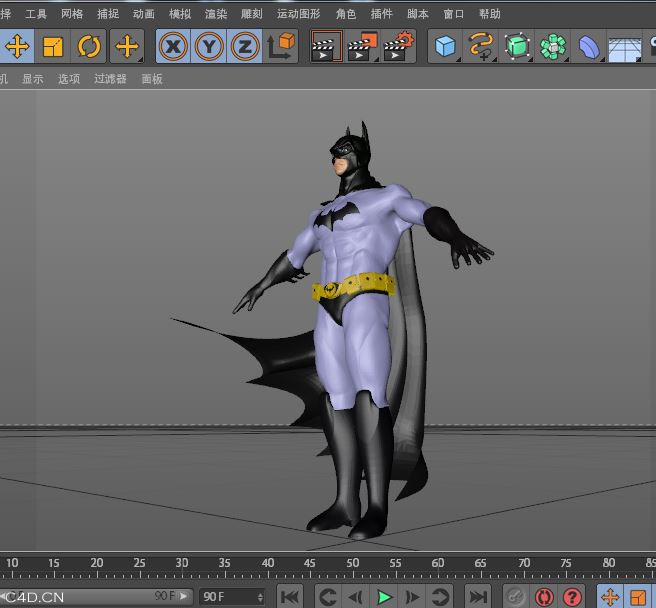This screenshot has height=608, width=656.
Task: Click the preview range slider right arrow
Action: tap(183, 596)
